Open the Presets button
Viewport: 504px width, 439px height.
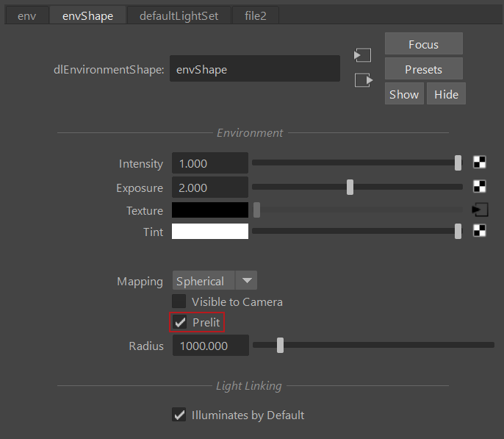[423, 69]
